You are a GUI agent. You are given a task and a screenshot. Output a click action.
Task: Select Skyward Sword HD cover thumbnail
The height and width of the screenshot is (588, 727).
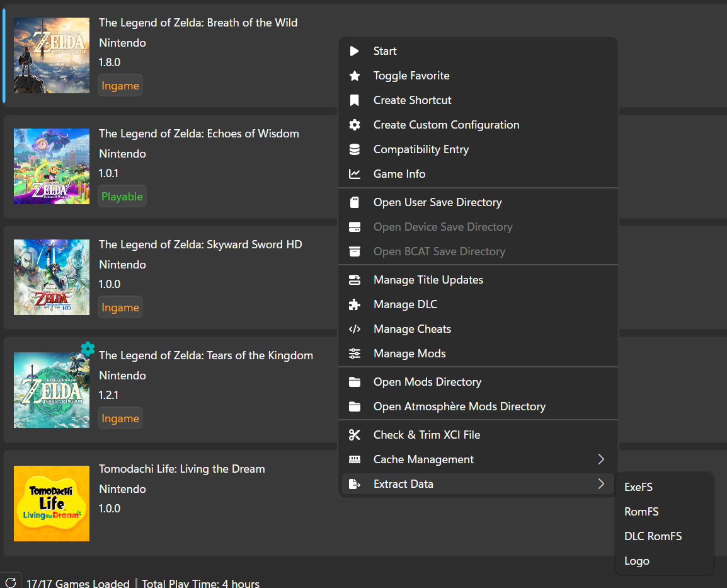52,277
